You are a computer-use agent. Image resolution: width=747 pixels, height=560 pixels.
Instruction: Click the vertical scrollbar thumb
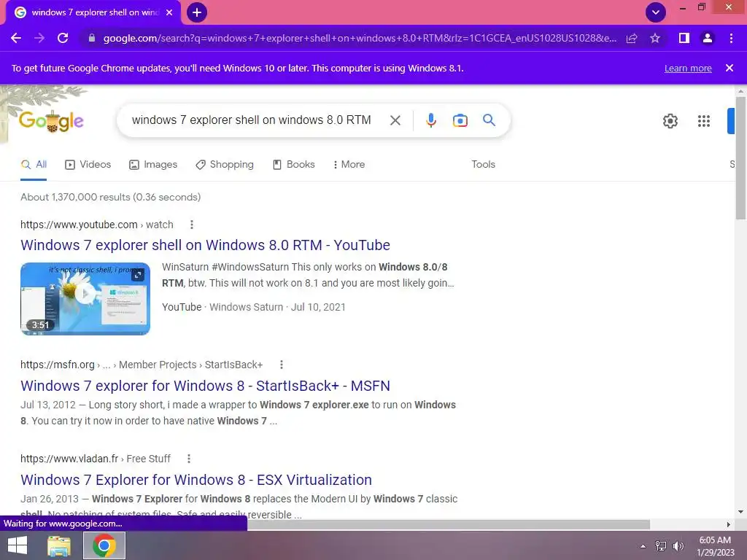pyautogui.click(x=740, y=157)
